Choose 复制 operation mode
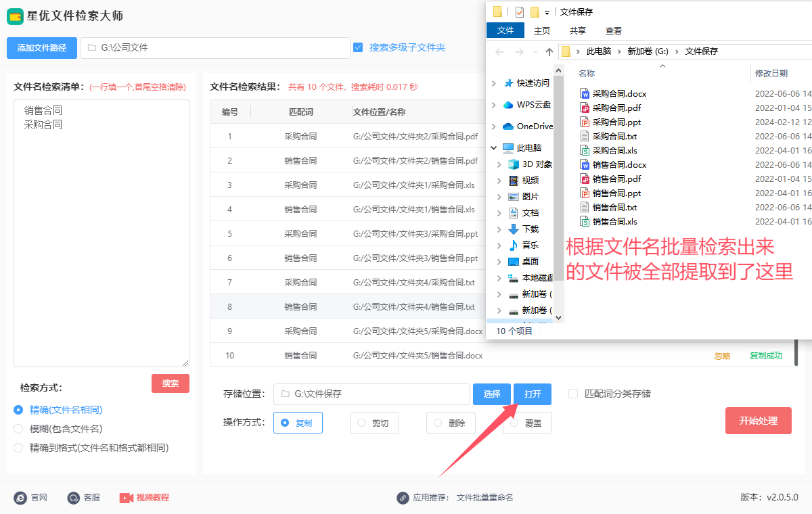The image size is (812, 514). (x=298, y=423)
